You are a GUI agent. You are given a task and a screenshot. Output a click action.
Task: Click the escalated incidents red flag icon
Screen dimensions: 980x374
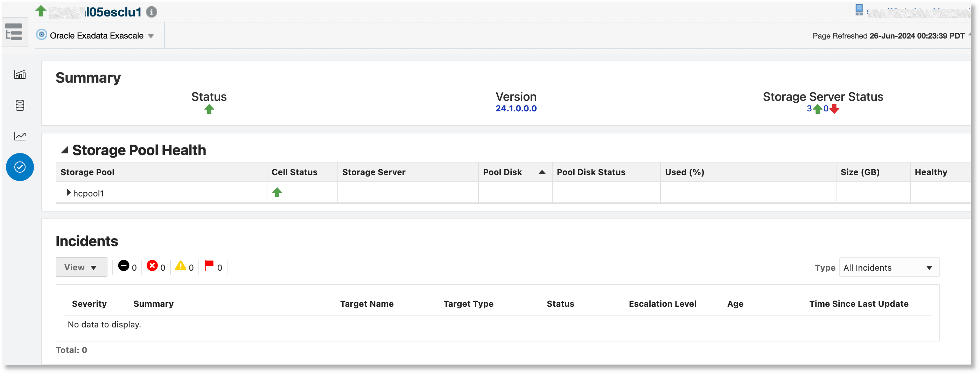209,266
